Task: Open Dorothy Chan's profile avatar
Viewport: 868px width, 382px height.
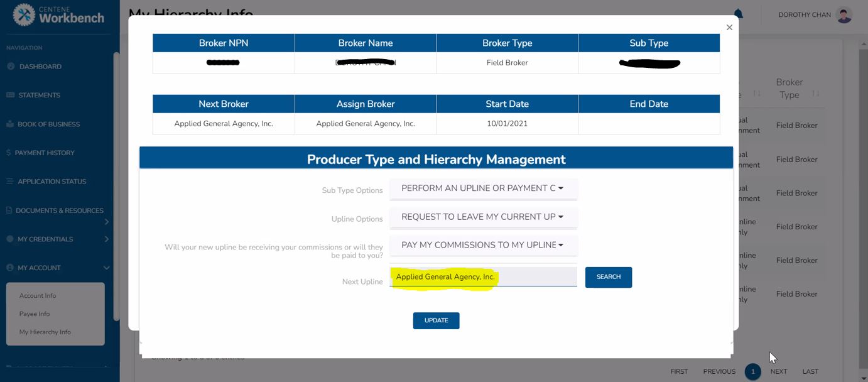Action: [844, 15]
